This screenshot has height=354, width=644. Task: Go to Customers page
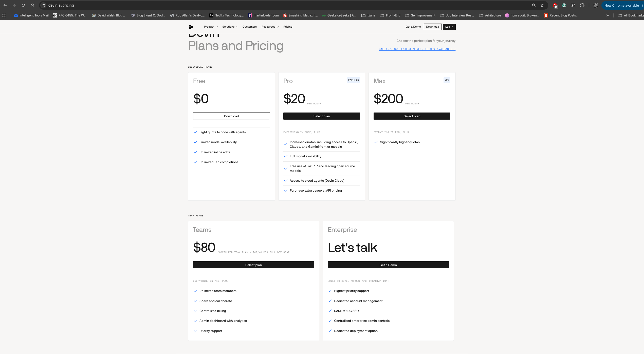point(250,27)
